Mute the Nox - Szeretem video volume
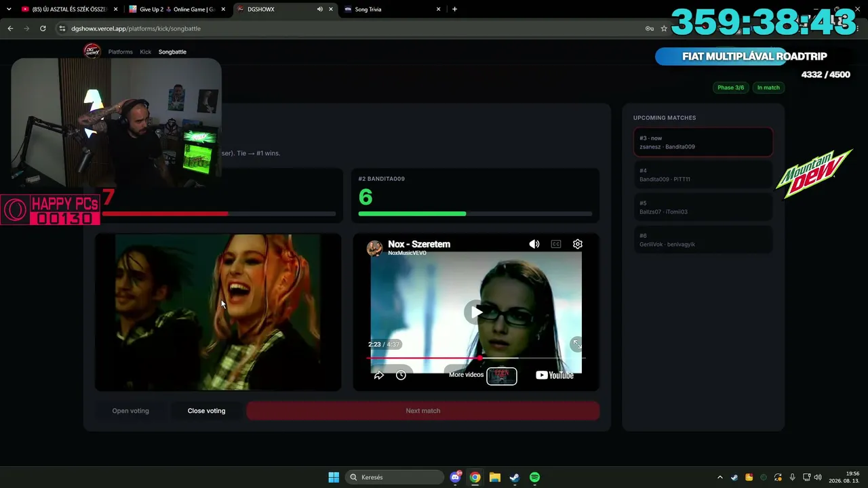868x488 pixels. click(534, 244)
